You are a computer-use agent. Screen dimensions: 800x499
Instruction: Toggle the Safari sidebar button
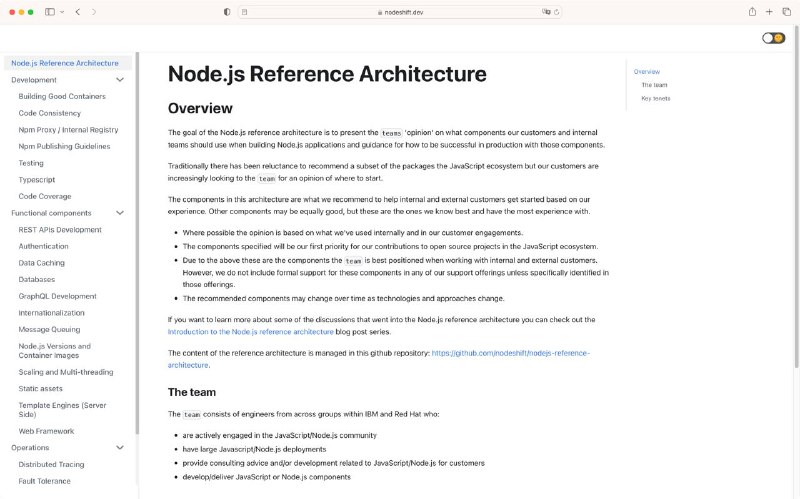coord(49,12)
